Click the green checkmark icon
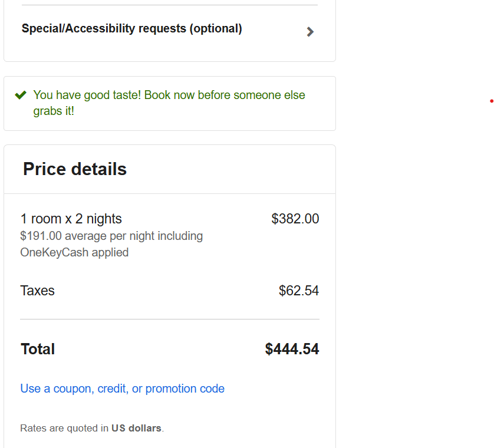The image size is (494, 448). [x=21, y=95]
